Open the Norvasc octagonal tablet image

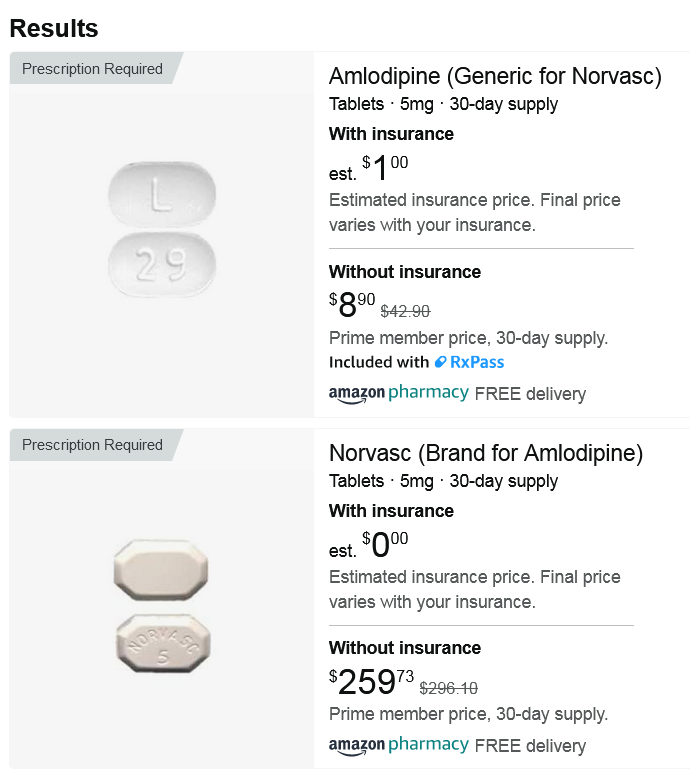[162, 608]
